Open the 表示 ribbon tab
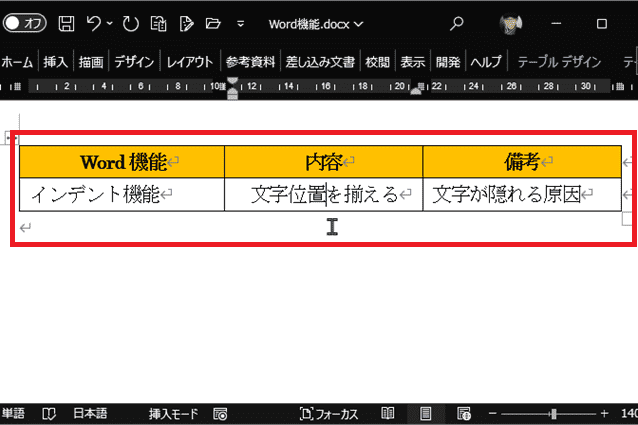 coord(413,62)
